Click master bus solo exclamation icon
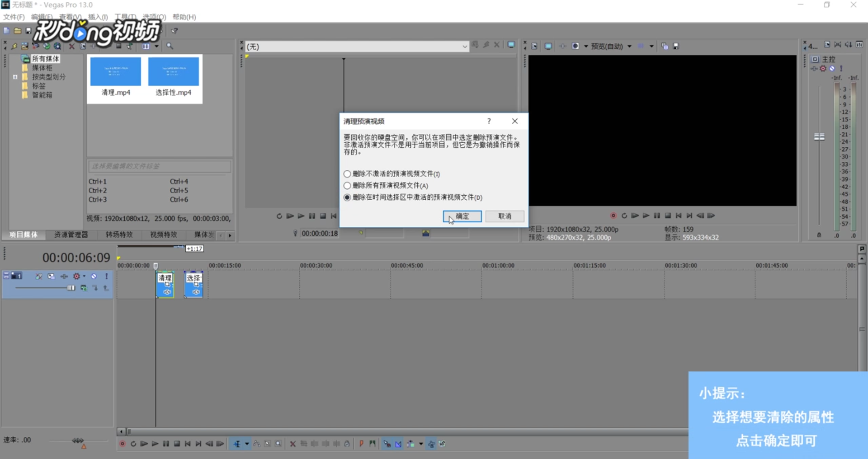Viewport: 868px width, 459px height. tap(841, 69)
